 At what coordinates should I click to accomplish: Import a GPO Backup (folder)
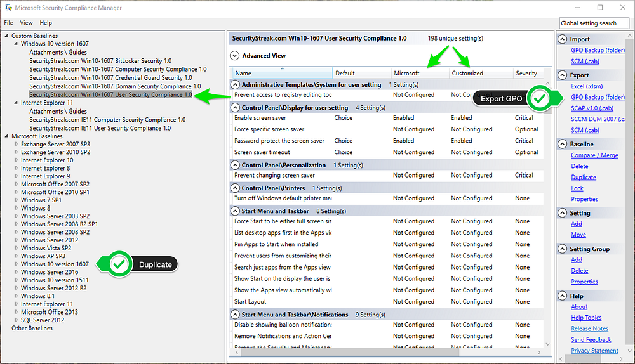click(598, 50)
